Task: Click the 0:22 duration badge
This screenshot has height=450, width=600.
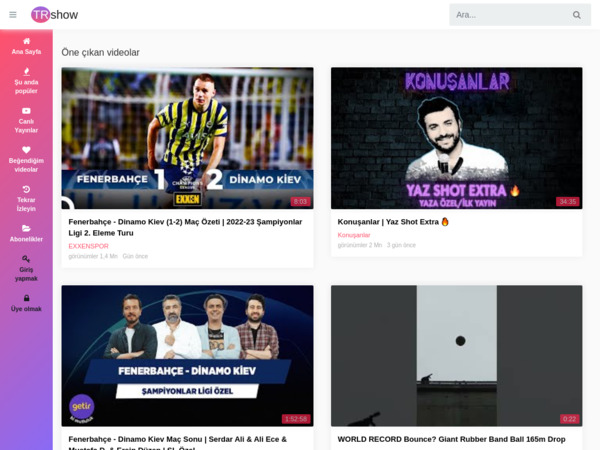Action: 569,419
